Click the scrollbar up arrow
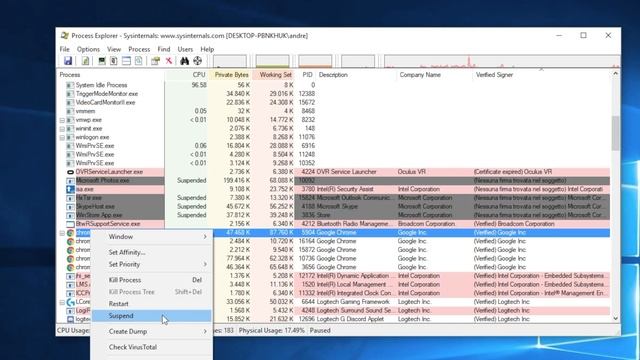The width and height of the screenshot is (640, 360). click(x=616, y=74)
